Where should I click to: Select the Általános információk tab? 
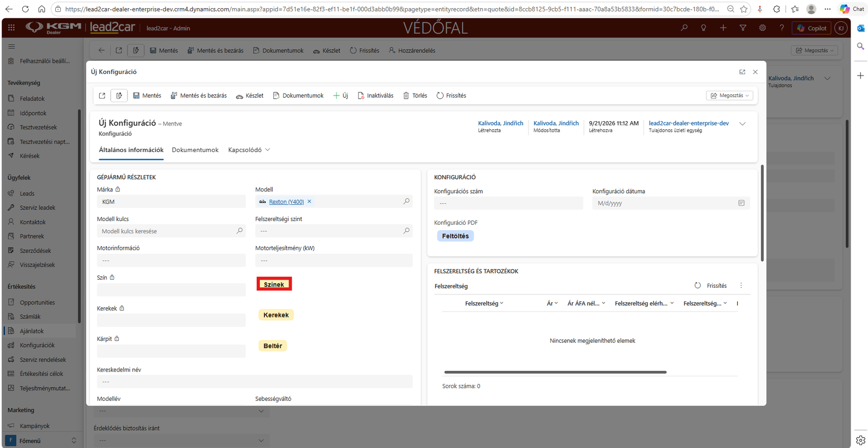(131, 150)
